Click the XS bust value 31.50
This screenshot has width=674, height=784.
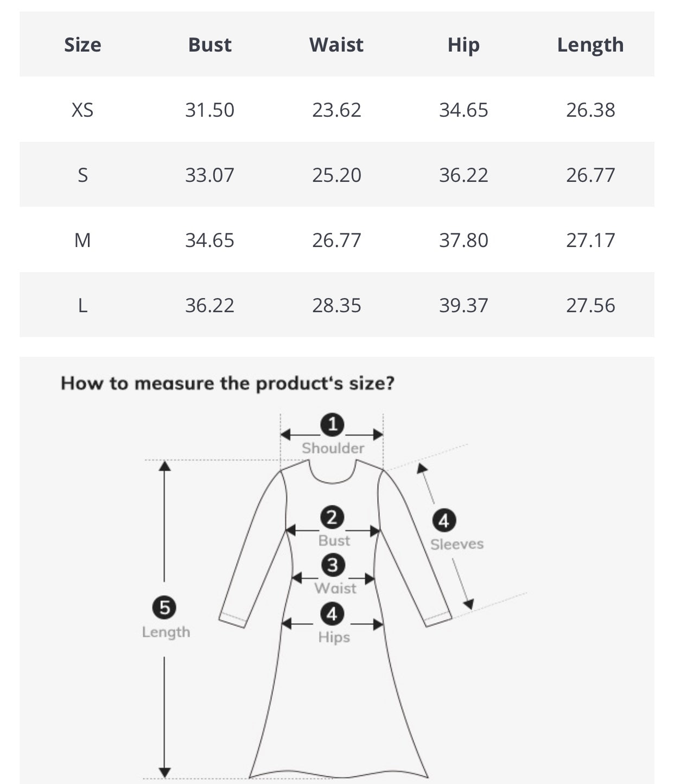coord(209,110)
